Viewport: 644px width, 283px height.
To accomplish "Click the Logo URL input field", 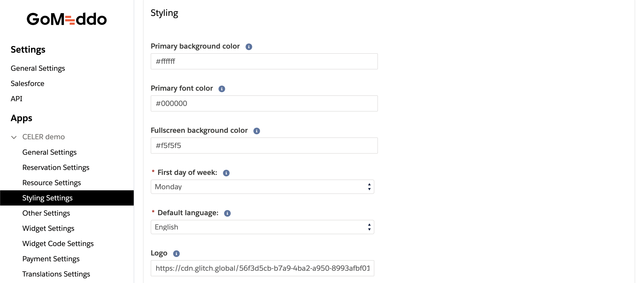I will 262,268.
